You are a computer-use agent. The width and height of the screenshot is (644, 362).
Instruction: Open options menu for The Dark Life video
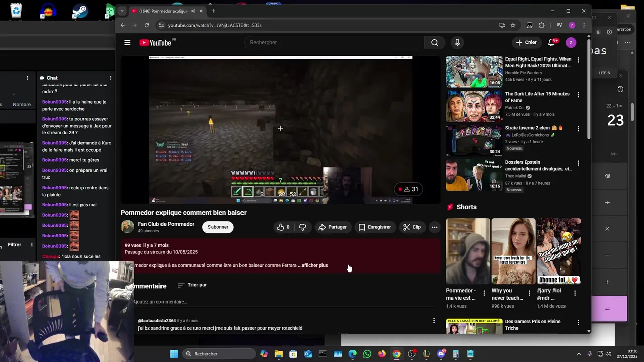[578, 95]
